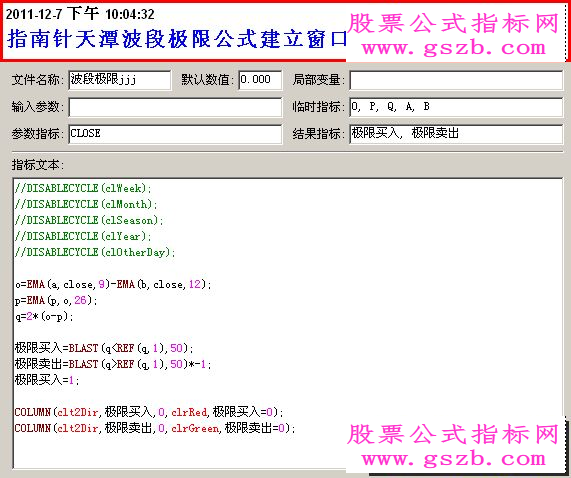Click the code line //DISABLECYCLE(clWeek);
Screen dimensions: 571x478
click(x=83, y=189)
